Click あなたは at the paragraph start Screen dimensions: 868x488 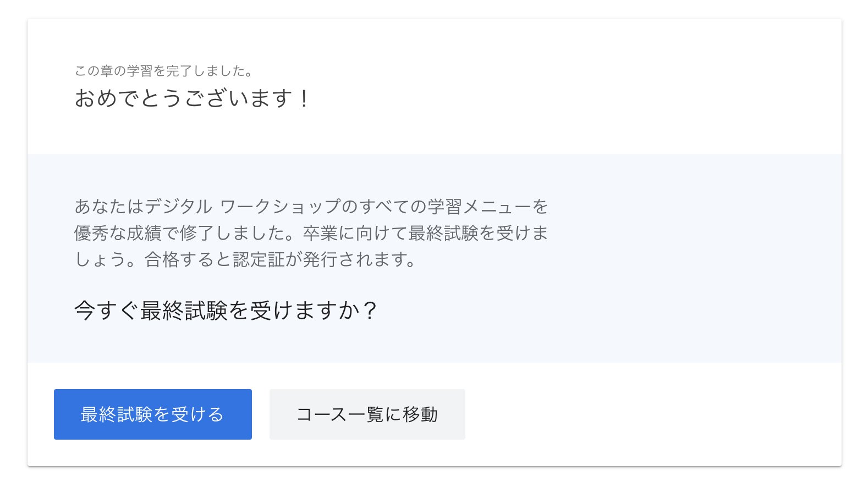[109, 207]
